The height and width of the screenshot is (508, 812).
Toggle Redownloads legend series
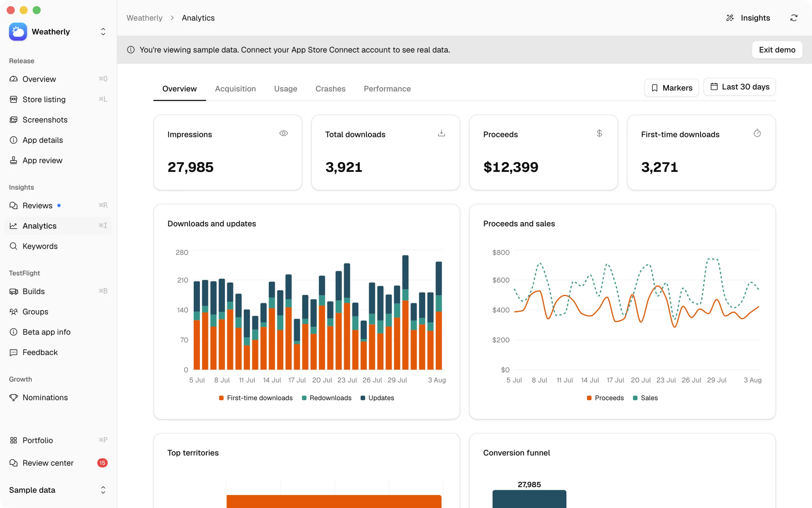(x=326, y=398)
